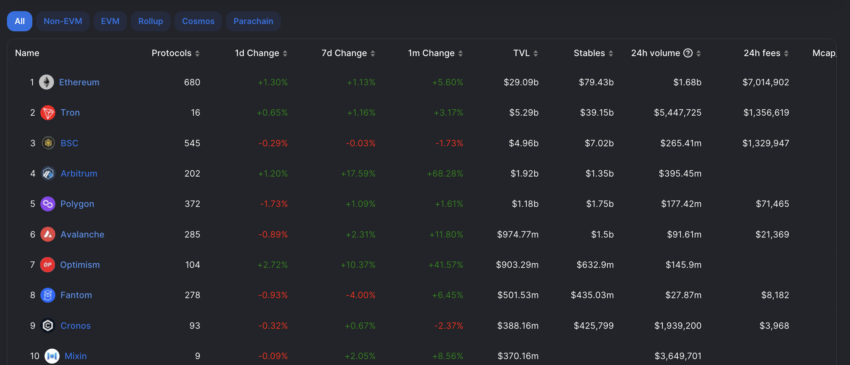Switch to the Cosmos filter tab
This screenshot has height=365, width=850.
(x=198, y=21)
